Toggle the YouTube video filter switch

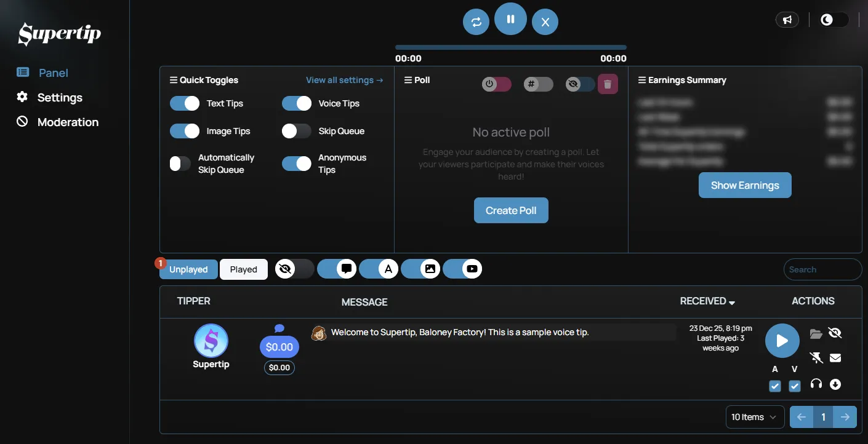[462, 269]
